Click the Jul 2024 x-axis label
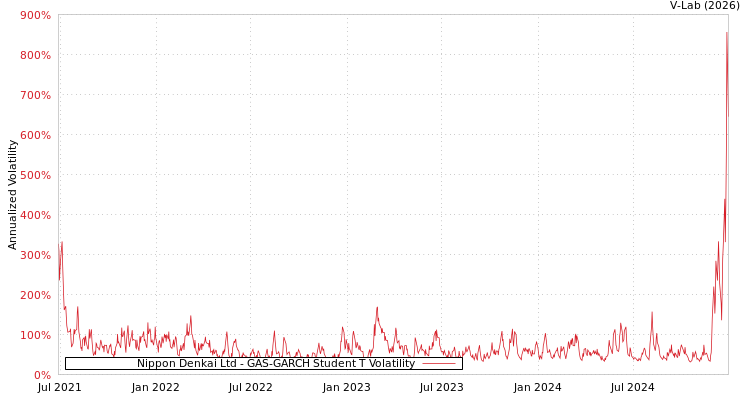The height and width of the screenshot is (400, 750). coord(632,388)
